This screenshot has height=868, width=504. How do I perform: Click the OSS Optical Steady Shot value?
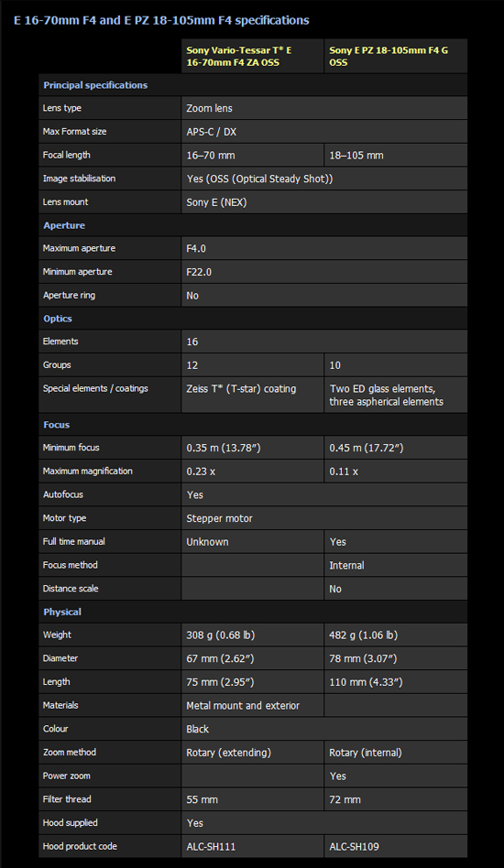(x=259, y=179)
